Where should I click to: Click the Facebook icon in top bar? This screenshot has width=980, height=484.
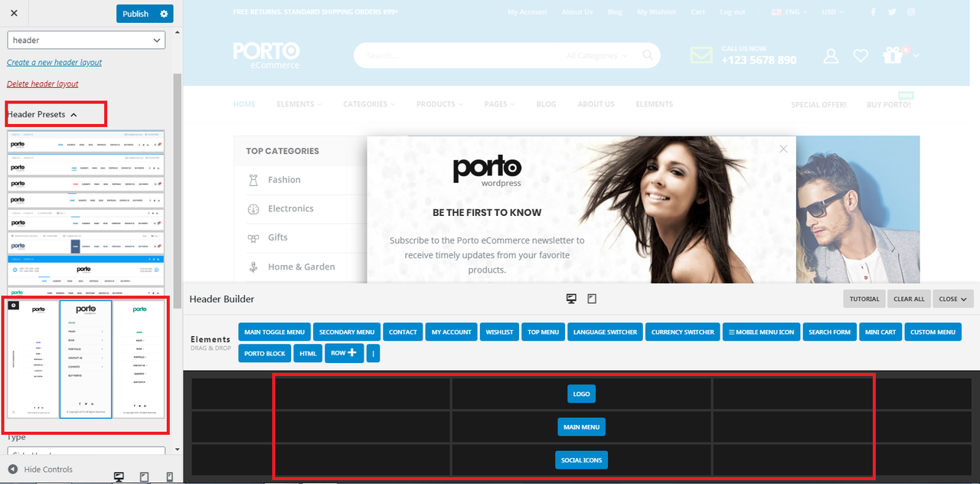click(873, 11)
